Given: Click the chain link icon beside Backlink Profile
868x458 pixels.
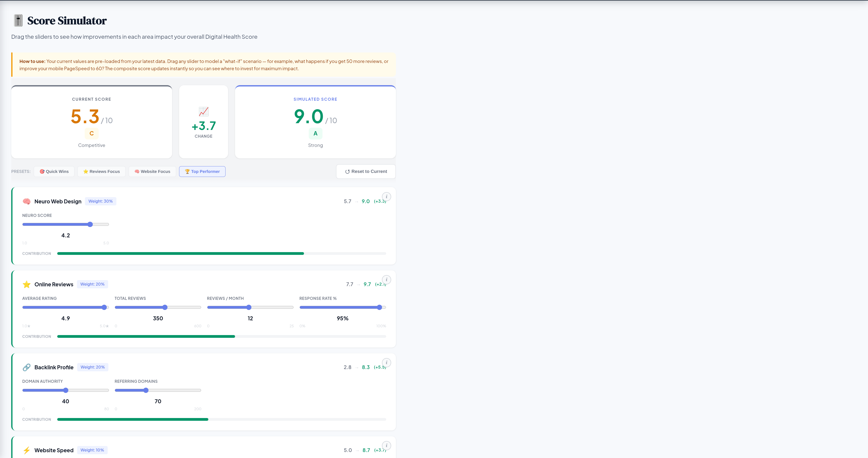Looking at the screenshot, I should tap(27, 367).
